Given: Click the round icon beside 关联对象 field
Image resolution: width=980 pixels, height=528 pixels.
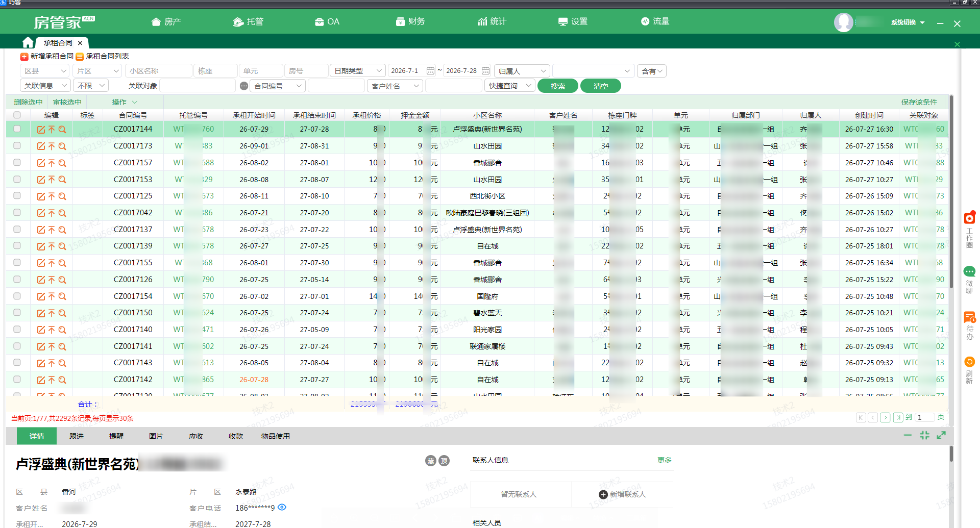Looking at the screenshot, I should tap(244, 86).
